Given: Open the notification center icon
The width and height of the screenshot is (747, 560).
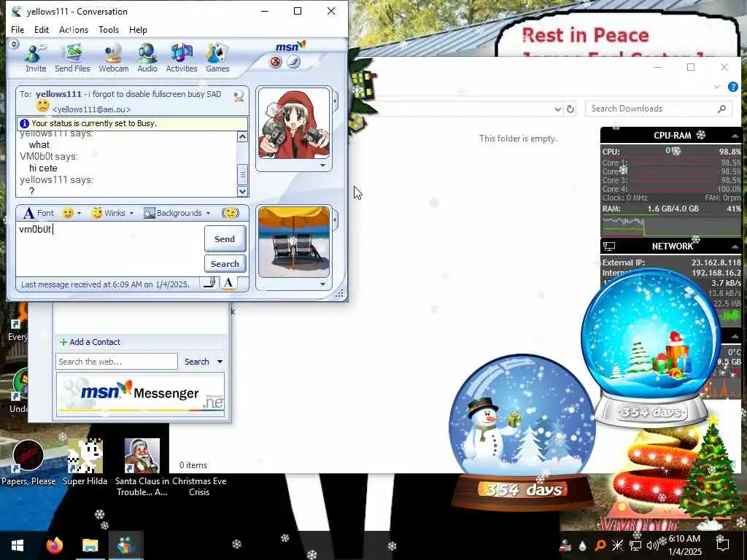Looking at the screenshot, I should pyautogui.click(x=723, y=545).
